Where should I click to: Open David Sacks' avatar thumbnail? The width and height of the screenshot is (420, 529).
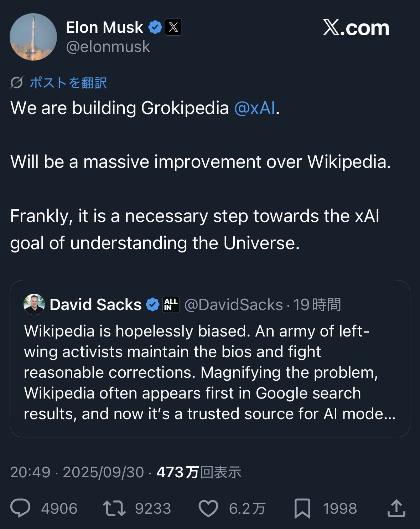[x=34, y=304]
